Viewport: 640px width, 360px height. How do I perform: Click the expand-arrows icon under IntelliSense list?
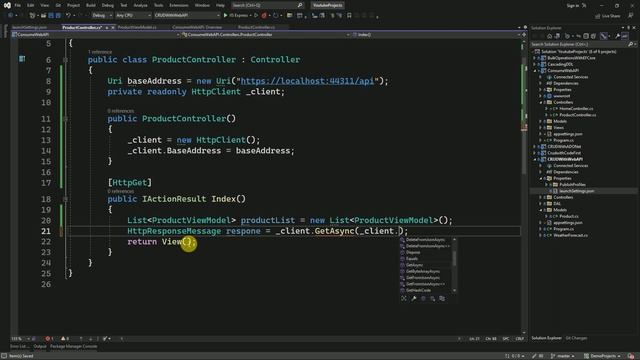[404, 299]
